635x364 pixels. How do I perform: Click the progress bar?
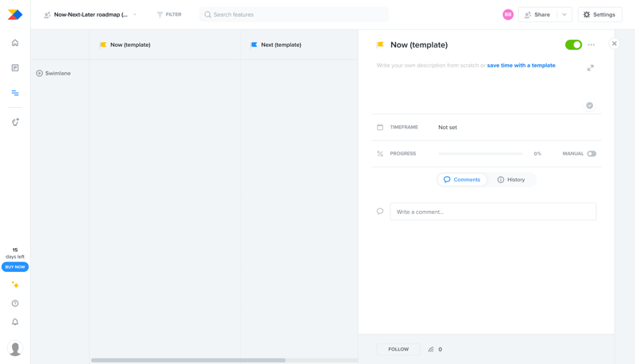coord(480,154)
